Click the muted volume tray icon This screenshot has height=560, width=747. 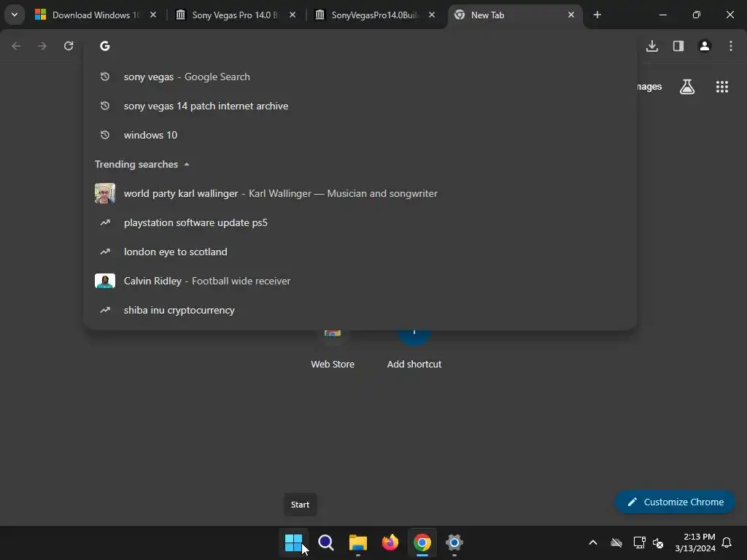tap(658, 542)
